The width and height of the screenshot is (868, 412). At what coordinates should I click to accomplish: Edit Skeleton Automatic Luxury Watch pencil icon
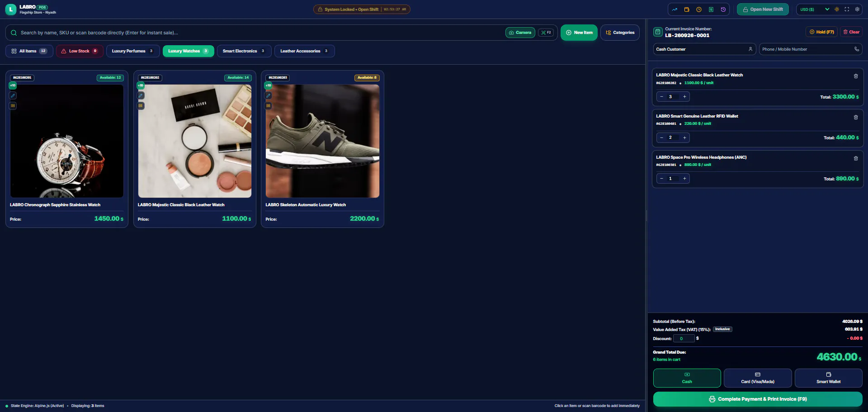tap(269, 95)
